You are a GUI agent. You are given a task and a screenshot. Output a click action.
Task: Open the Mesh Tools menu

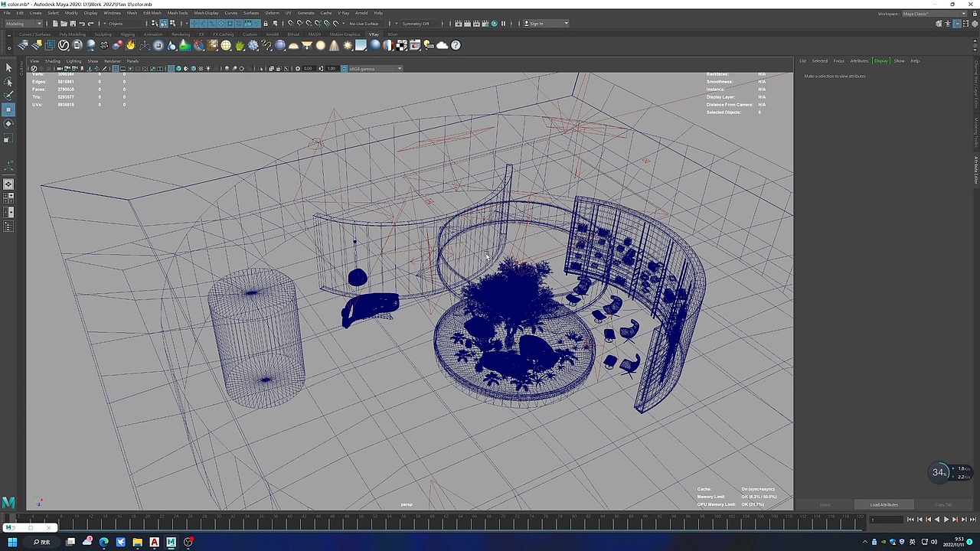pyautogui.click(x=178, y=13)
